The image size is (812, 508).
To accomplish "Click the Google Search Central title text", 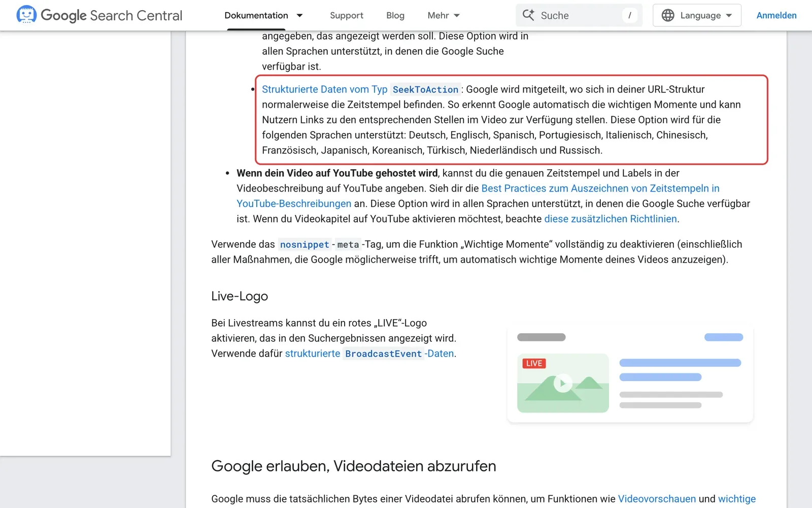I will point(111,15).
